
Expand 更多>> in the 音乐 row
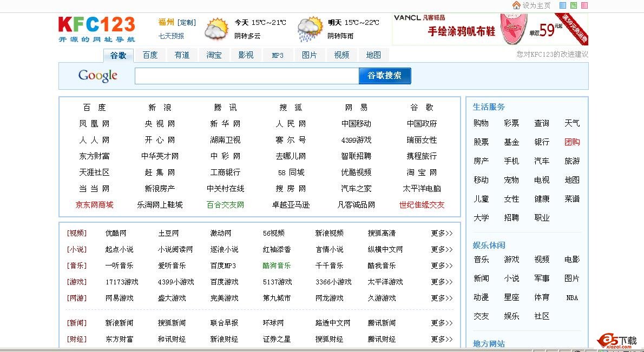[442, 265]
